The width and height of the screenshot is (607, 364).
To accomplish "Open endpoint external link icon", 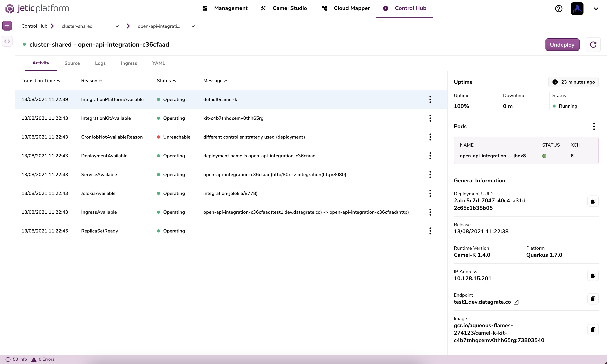I will tap(516, 302).
